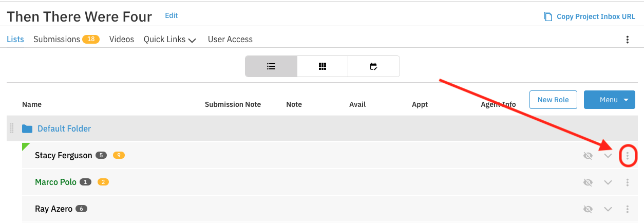Click the New Role button
The width and height of the screenshot is (644, 223).
coord(553,100)
